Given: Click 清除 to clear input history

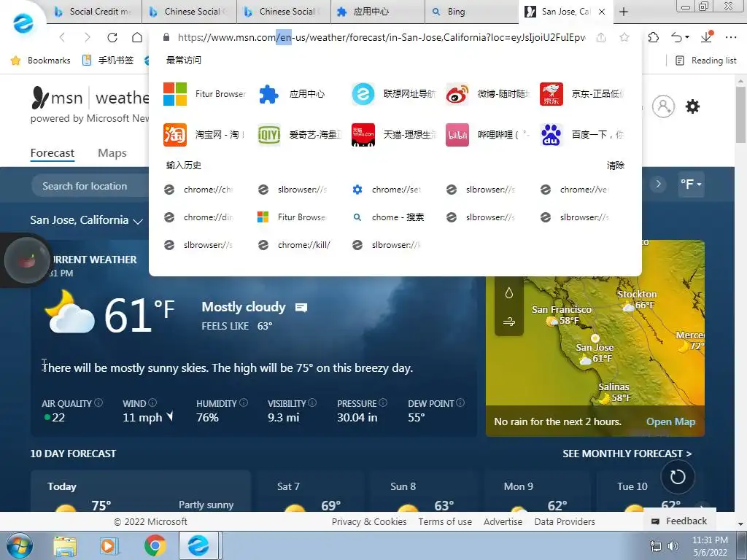Looking at the screenshot, I should pyautogui.click(x=616, y=166).
